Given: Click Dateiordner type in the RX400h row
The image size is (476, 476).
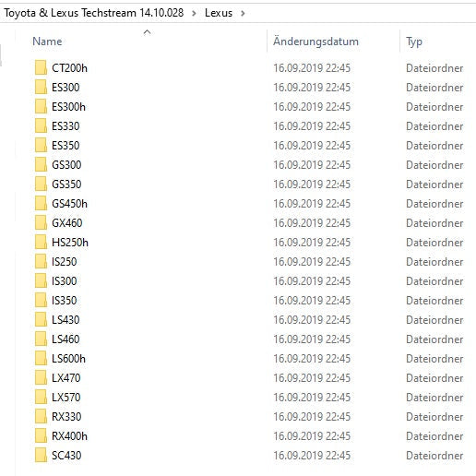Looking at the screenshot, I should (434, 436).
